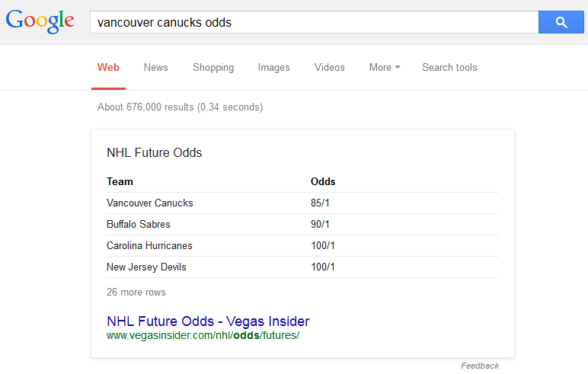Click the blue magnifier search button
The image size is (588, 374).
coord(561,23)
